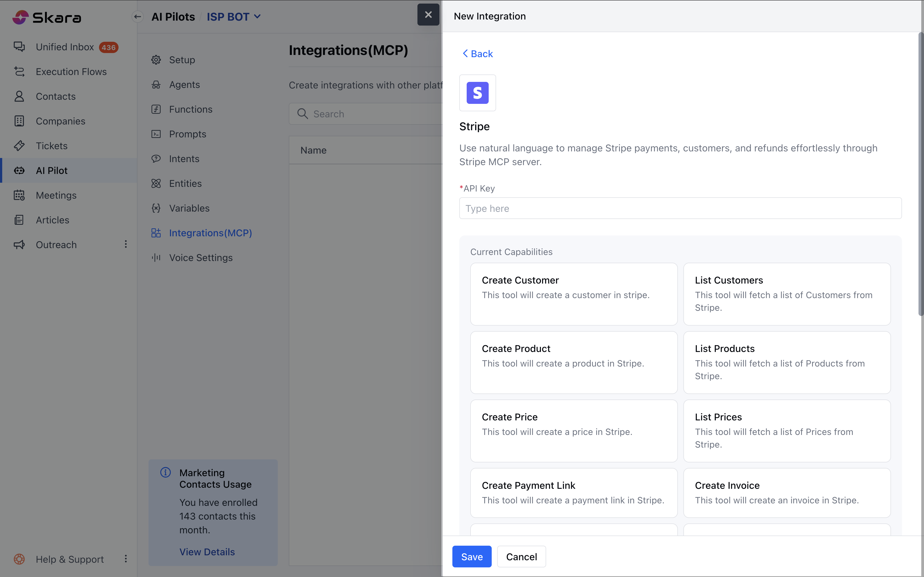Close the New Integration panel
Viewport: 924px width, 577px height.
[x=428, y=15]
